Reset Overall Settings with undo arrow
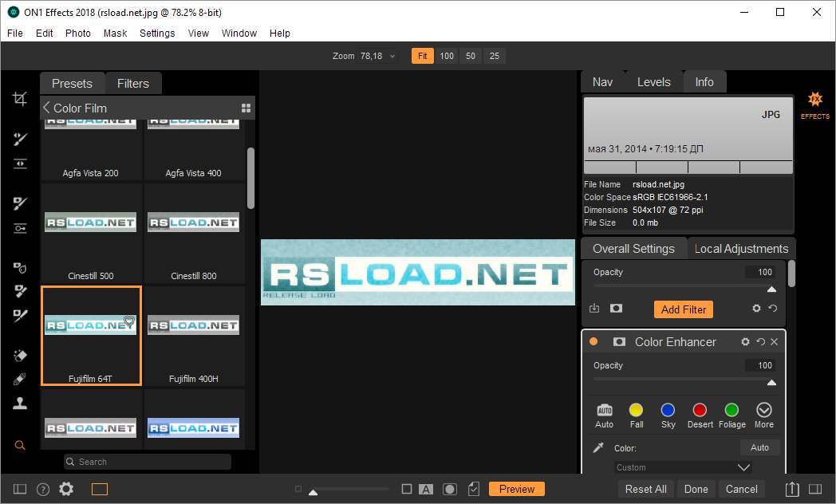The height and width of the screenshot is (504, 836). (772, 309)
